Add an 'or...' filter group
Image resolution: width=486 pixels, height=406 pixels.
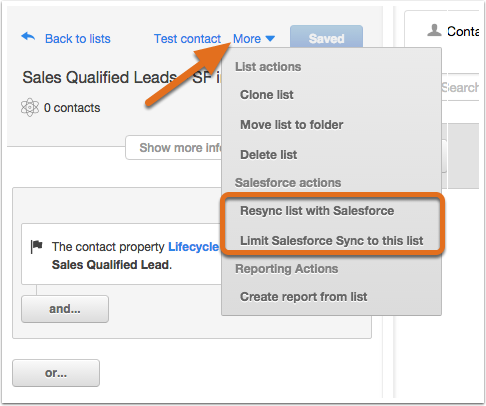[56, 373]
